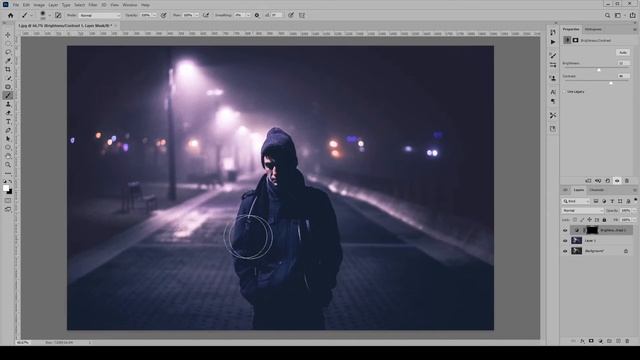Toggle layer filtering switch on/off
Viewport: 640px width, 360px height.
click(636, 200)
